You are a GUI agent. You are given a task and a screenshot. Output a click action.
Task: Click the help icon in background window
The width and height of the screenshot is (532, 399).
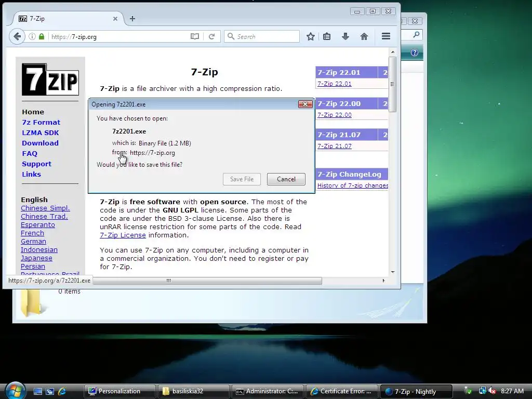414,52
